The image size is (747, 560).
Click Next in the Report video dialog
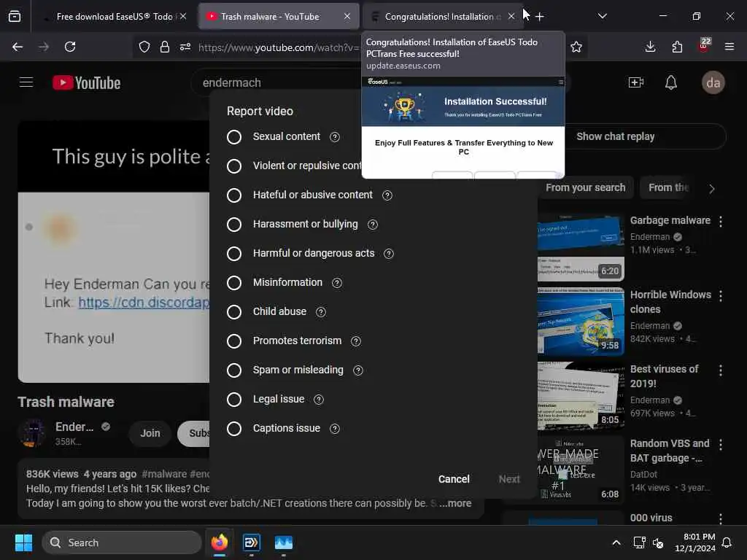(509, 479)
